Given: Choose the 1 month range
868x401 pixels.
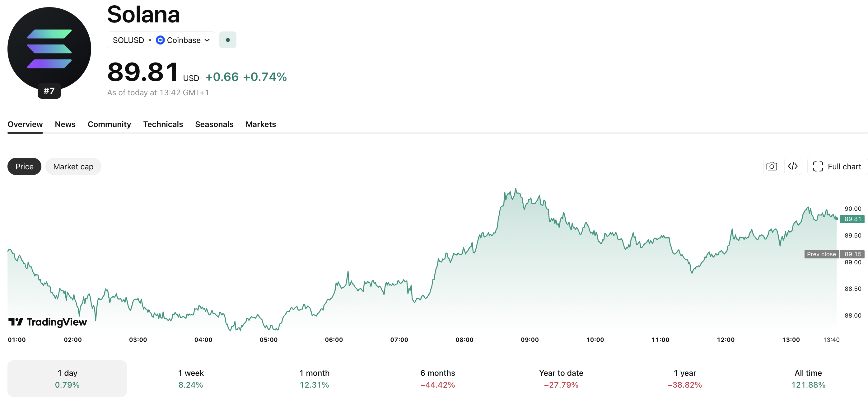Looking at the screenshot, I should click(315, 379).
